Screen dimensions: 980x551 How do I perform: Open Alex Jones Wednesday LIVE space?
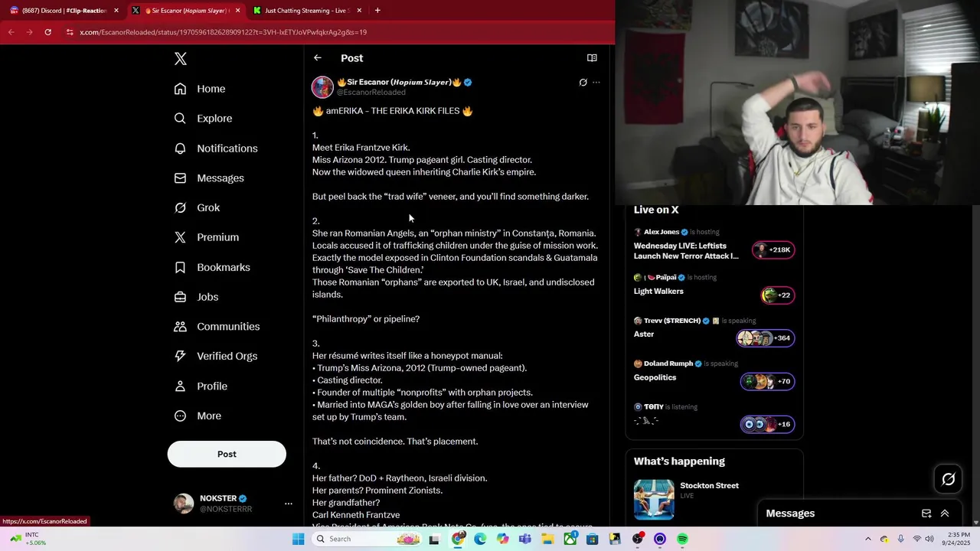[686, 251]
